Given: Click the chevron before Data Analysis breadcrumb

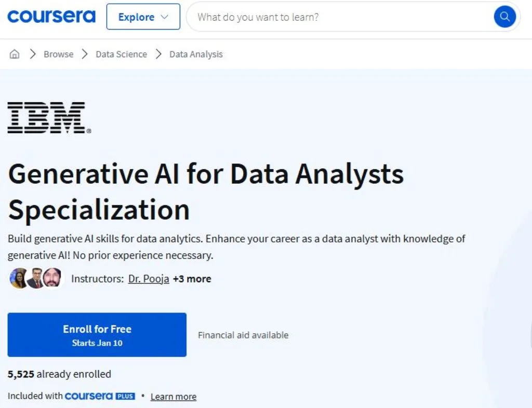Looking at the screenshot, I should pos(158,54).
